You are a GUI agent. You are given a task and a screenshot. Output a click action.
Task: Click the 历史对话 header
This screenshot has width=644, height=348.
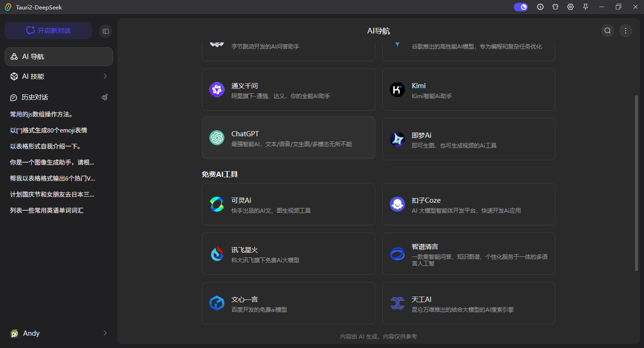(x=35, y=97)
